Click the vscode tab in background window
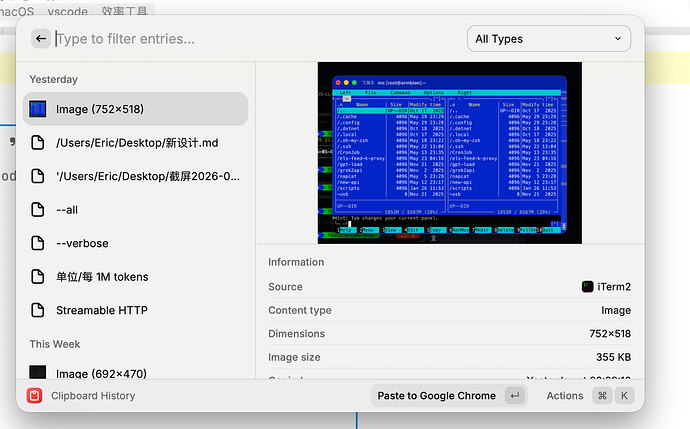 click(x=67, y=11)
